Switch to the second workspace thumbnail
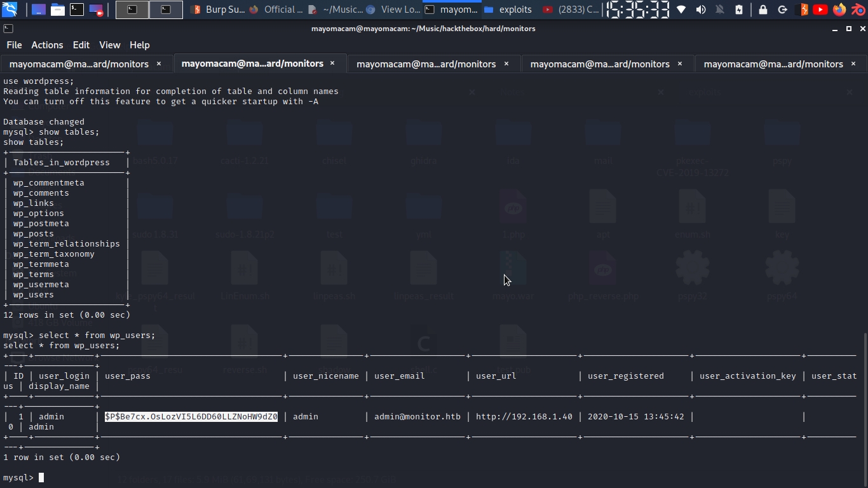Image resolution: width=868 pixels, height=488 pixels. tap(166, 10)
